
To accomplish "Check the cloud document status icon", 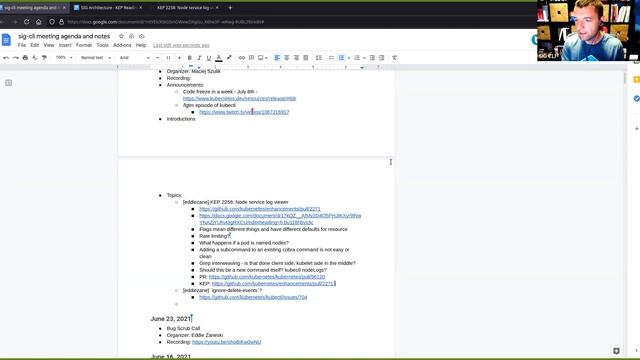I will [142, 36].
